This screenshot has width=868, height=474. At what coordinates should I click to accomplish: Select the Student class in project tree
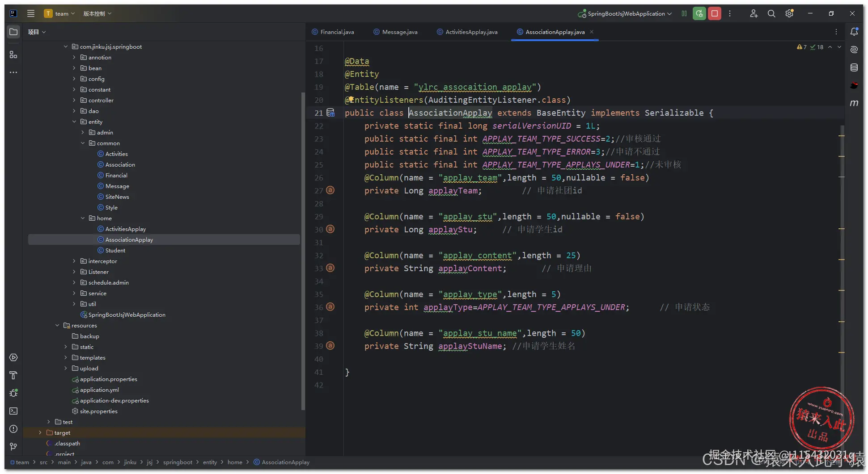tap(115, 251)
